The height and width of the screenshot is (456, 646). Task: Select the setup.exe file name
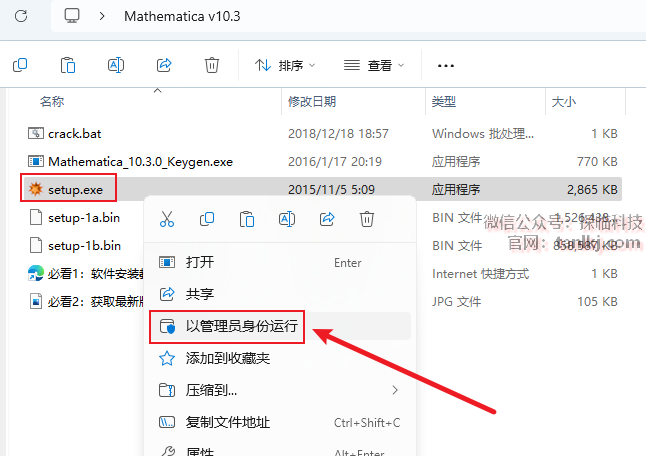(x=75, y=190)
